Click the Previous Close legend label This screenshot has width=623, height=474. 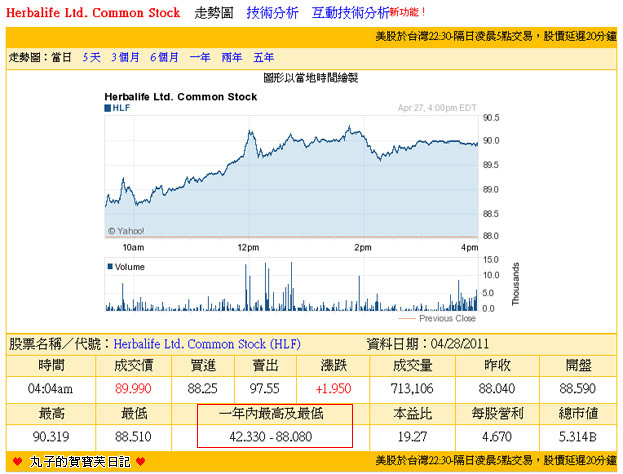coord(447,318)
